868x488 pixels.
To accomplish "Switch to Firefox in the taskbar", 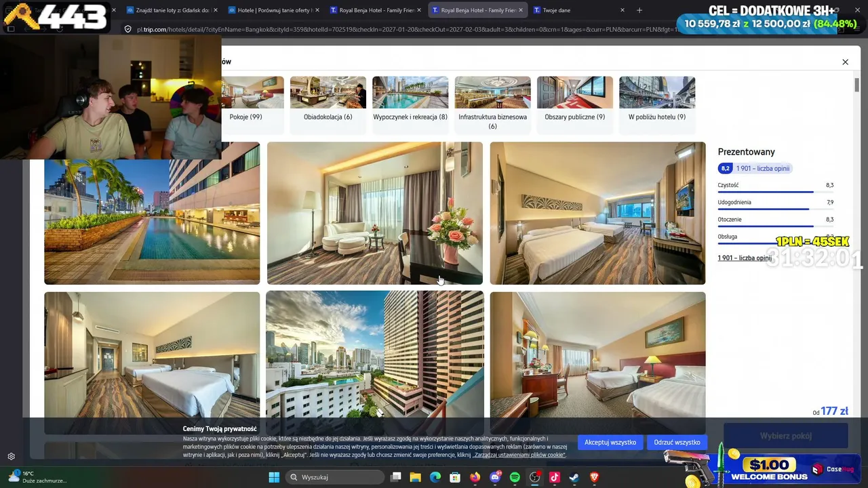I will [475, 477].
